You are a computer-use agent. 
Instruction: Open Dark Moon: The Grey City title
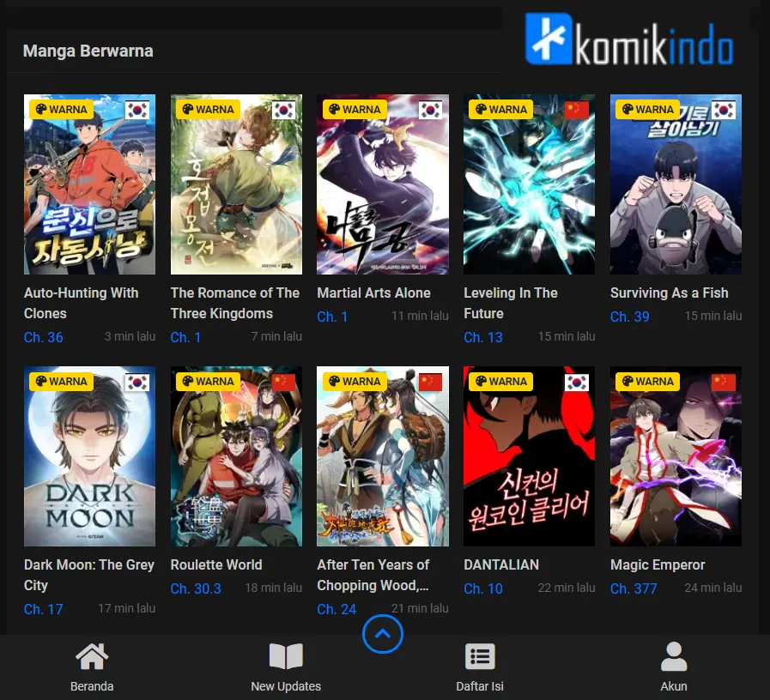89,575
